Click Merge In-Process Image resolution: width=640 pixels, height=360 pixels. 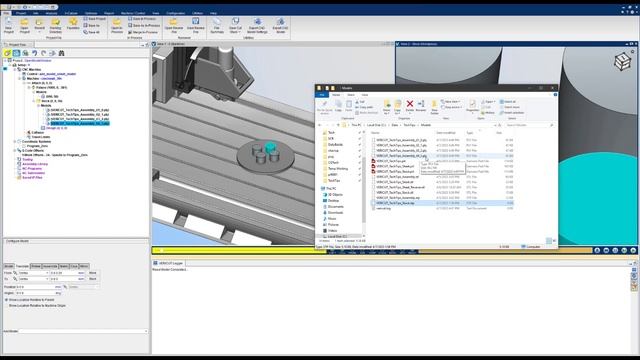pos(143,32)
